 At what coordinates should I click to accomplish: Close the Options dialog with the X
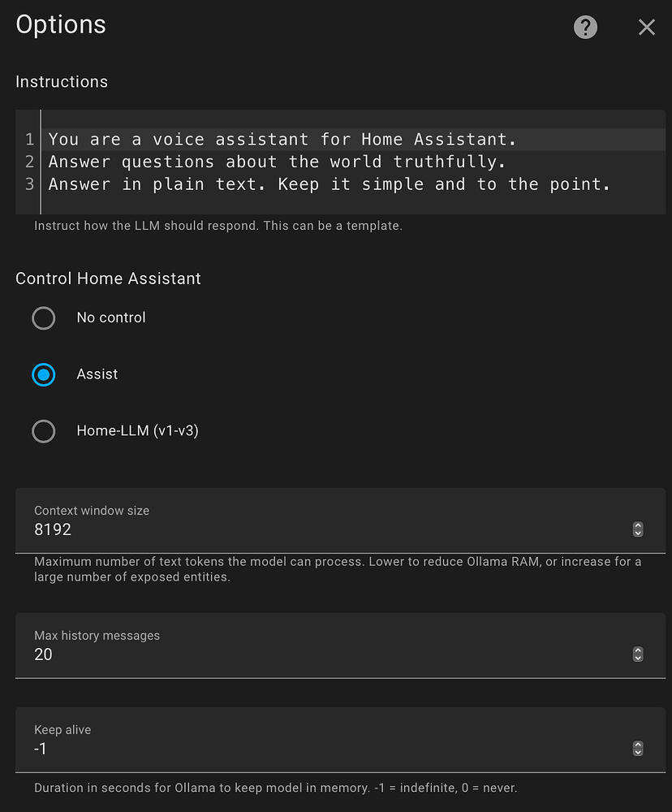pos(646,27)
